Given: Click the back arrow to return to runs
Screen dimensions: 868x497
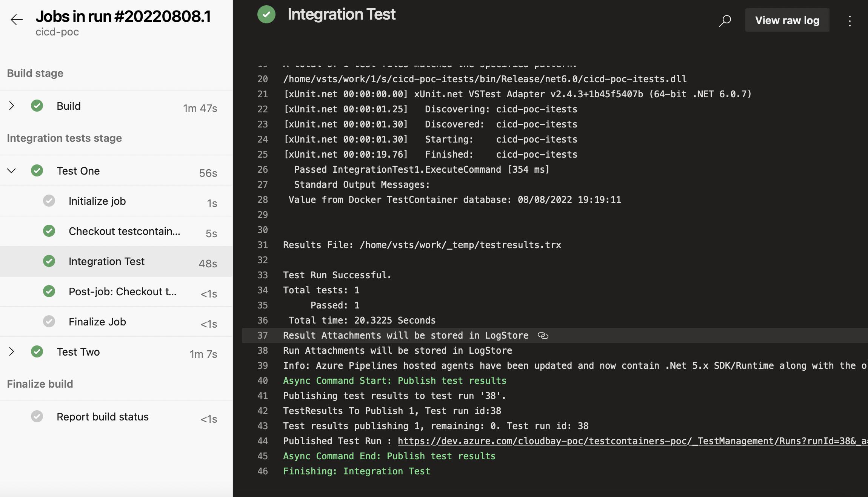Looking at the screenshot, I should (17, 20).
